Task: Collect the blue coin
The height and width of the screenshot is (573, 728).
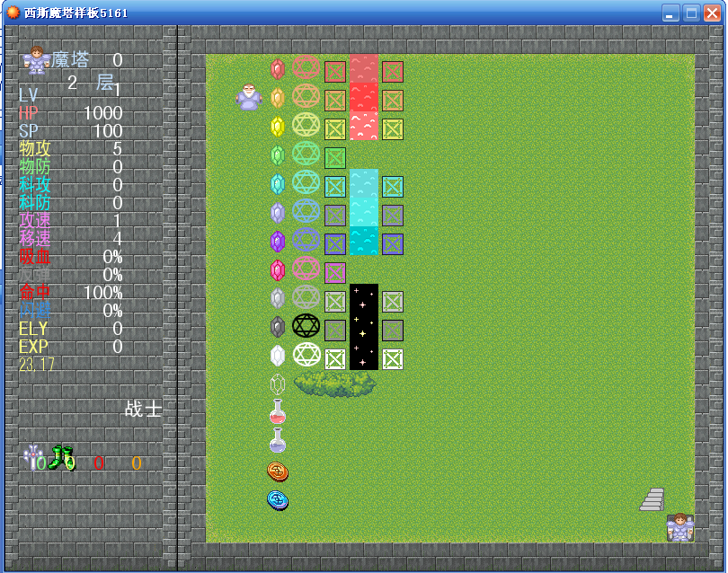Action: click(x=278, y=500)
